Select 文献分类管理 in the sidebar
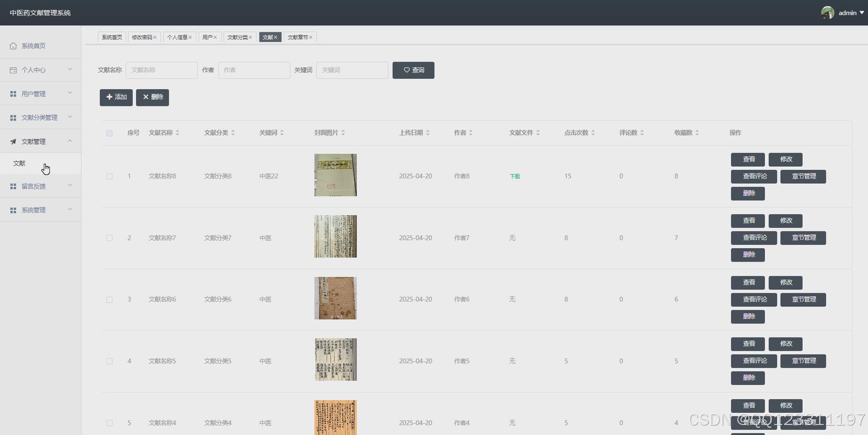 click(40, 117)
